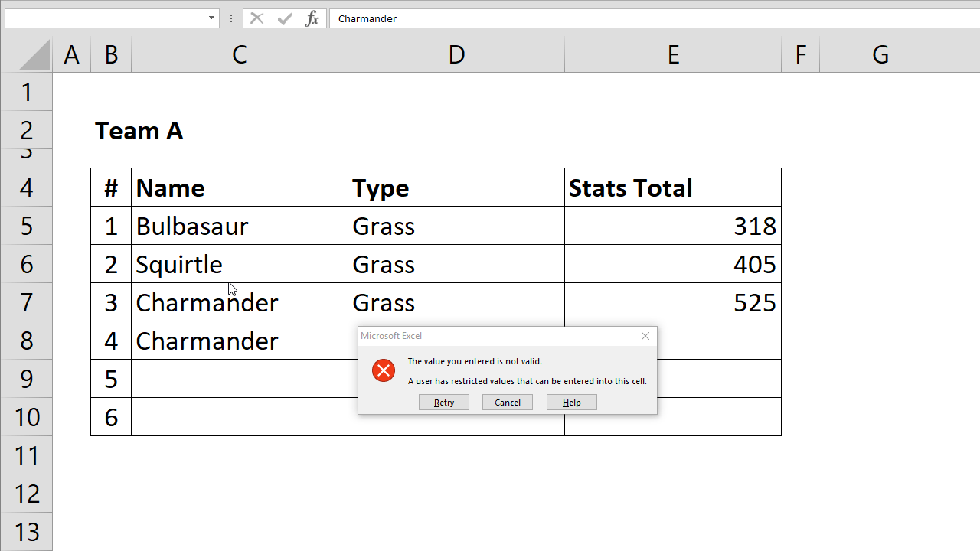Select the cell containing Bulbasaur
Image resolution: width=980 pixels, height=551 pixels.
(x=240, y=225)
